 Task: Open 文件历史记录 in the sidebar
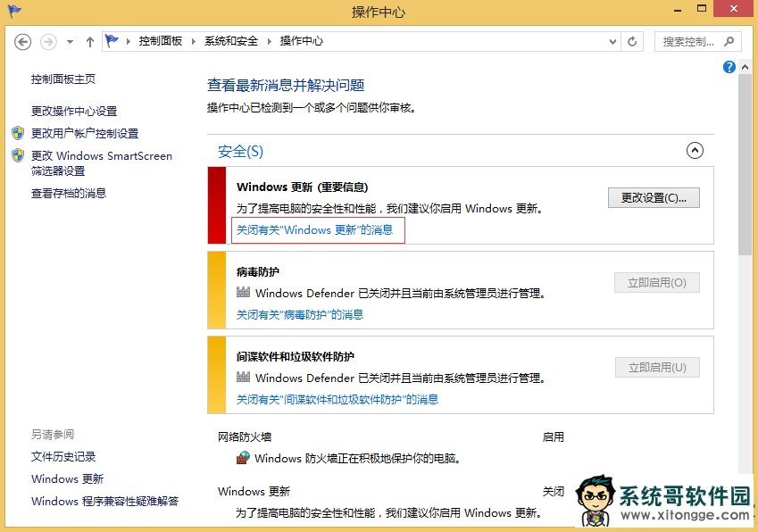click(x=63, y=456)
